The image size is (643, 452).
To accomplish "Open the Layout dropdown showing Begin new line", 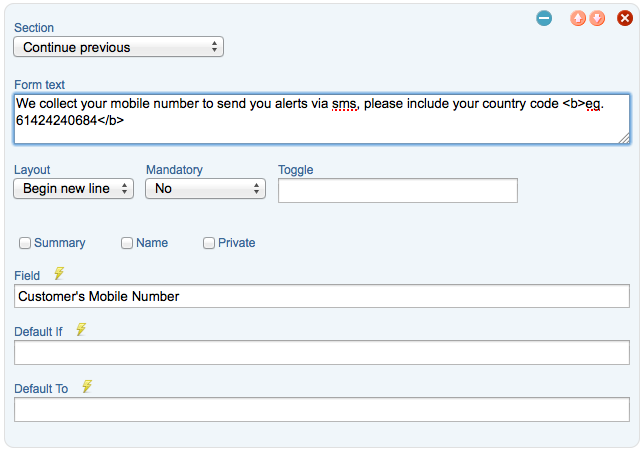I will tap(73, 189).
